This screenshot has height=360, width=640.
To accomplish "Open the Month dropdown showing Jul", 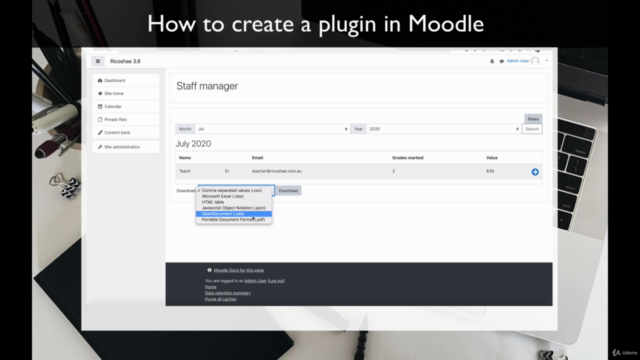I will 272,129.
